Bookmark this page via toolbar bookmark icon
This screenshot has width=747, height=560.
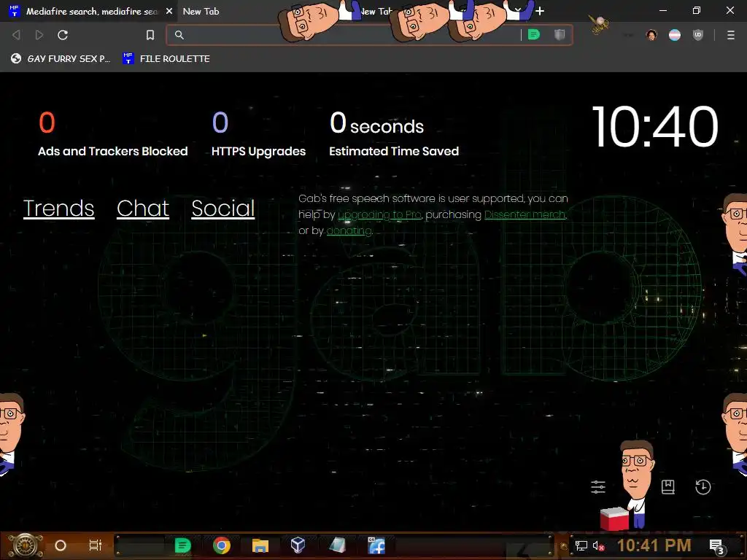pos(150,35)
